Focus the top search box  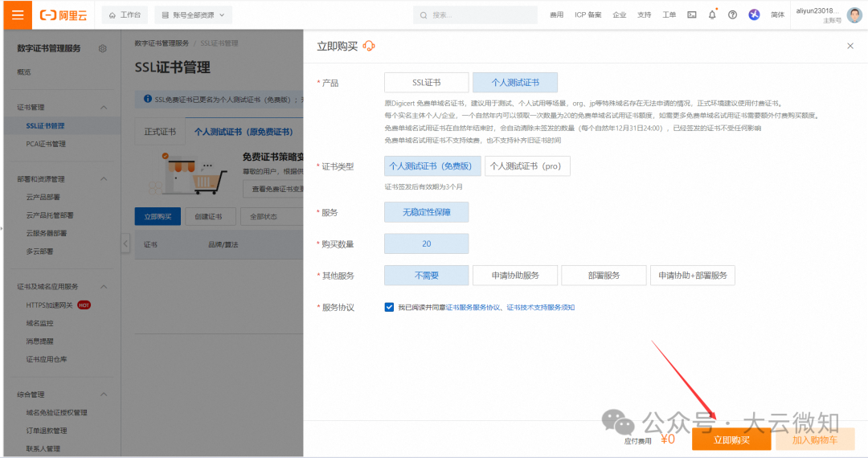475,15
